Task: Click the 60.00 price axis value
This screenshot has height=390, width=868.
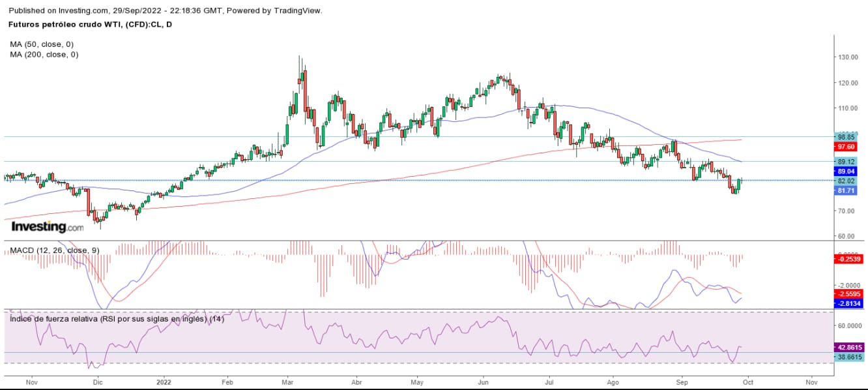Action: (846, 236)
